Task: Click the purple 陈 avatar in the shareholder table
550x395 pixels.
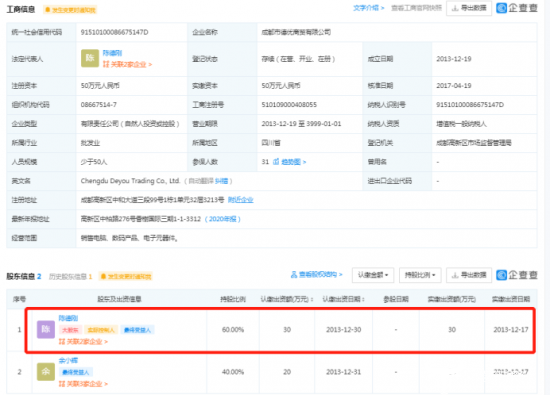Action: [46, 329]
